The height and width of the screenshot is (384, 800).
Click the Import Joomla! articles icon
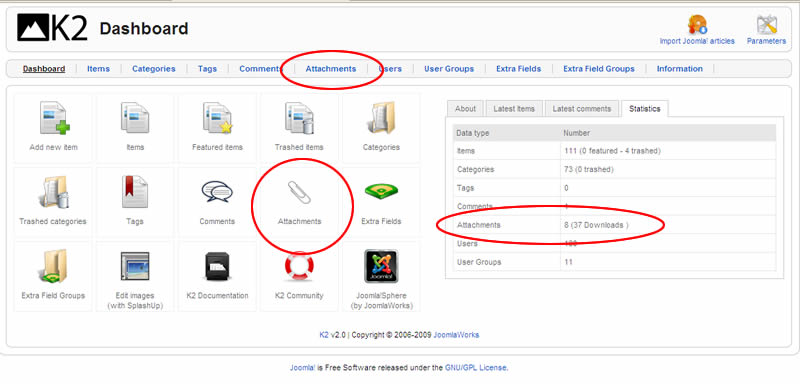coord(697,24)
